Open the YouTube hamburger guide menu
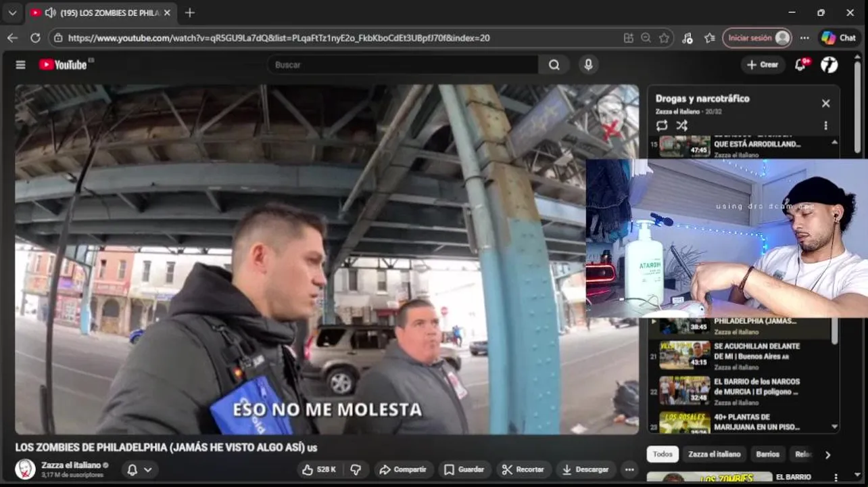The height and width of the screenshot is (487, 868). tap(20, 65)
